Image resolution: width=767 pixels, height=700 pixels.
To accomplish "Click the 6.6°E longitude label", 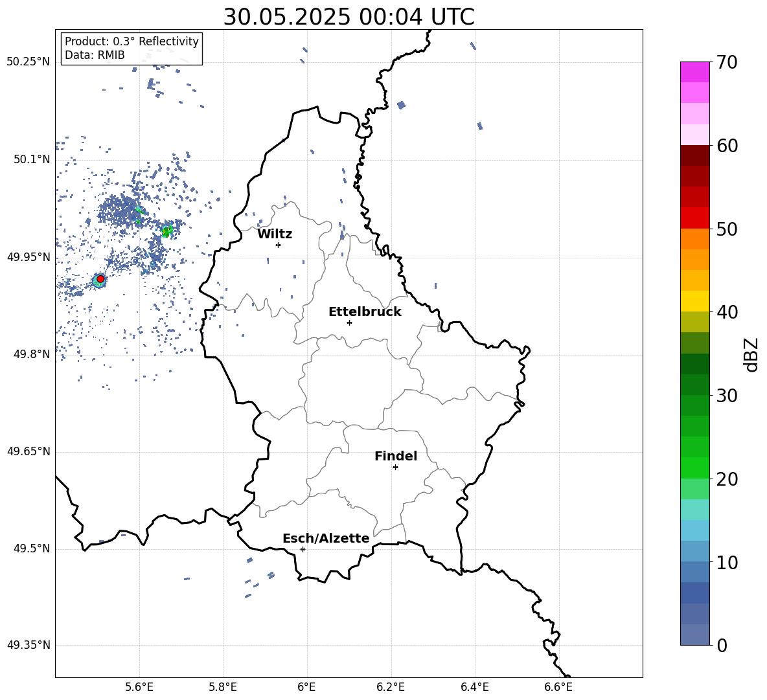I will point(558,687).
